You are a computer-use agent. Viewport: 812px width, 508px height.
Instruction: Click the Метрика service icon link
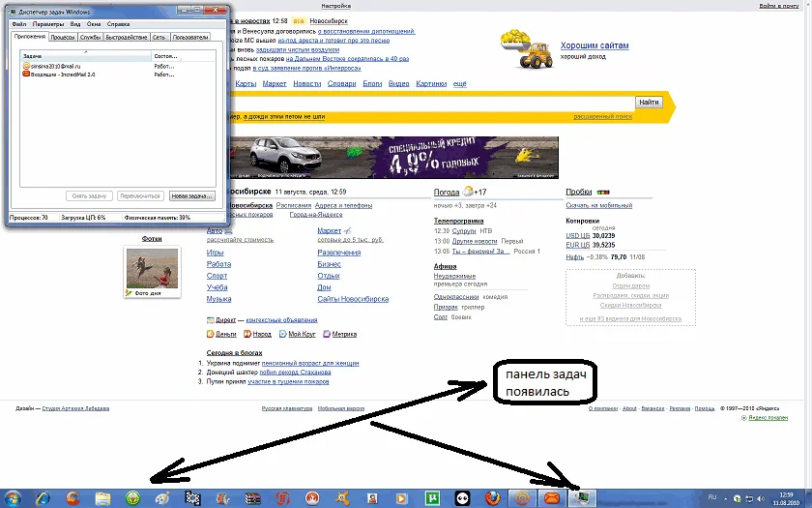tap(340, 335)
